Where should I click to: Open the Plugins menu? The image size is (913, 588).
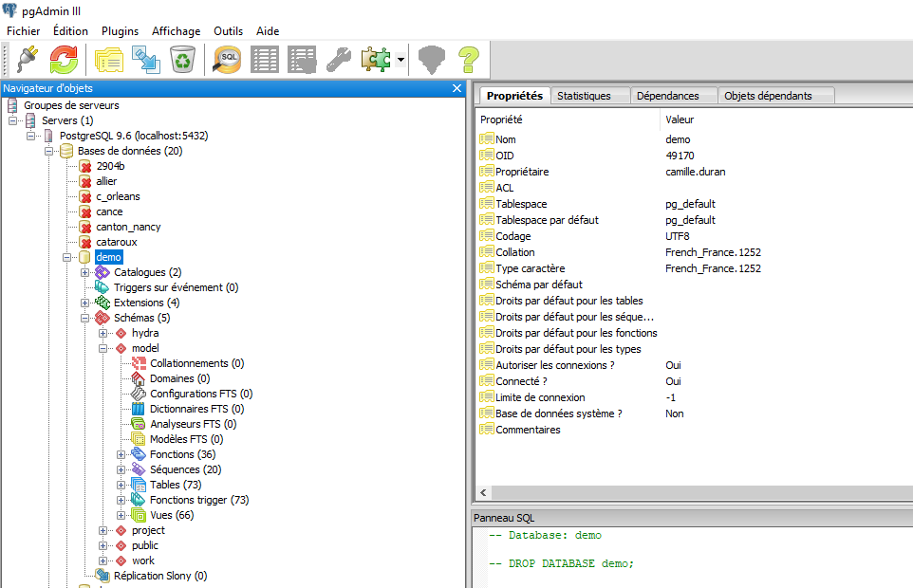(120, 31)
